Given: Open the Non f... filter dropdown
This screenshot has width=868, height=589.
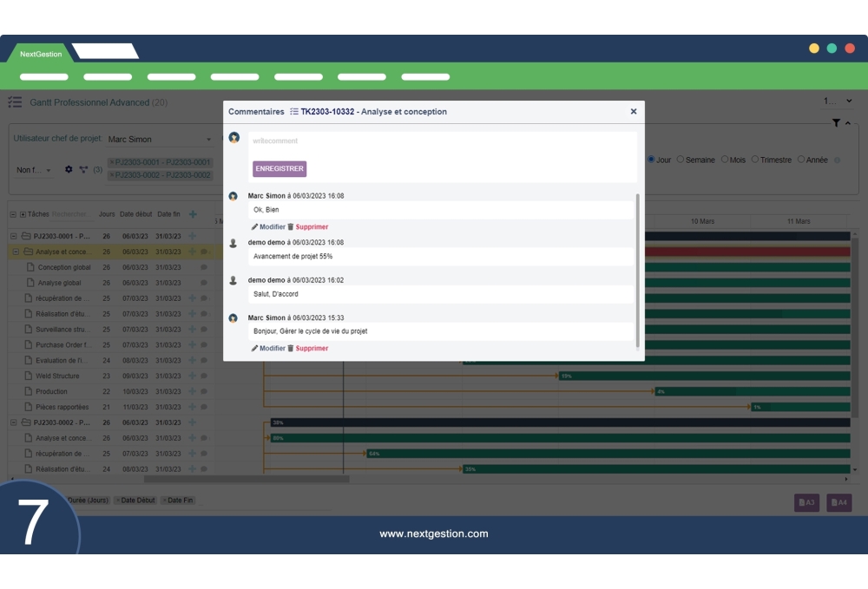Looking at the screenshot, I should [x=33, y=169].
